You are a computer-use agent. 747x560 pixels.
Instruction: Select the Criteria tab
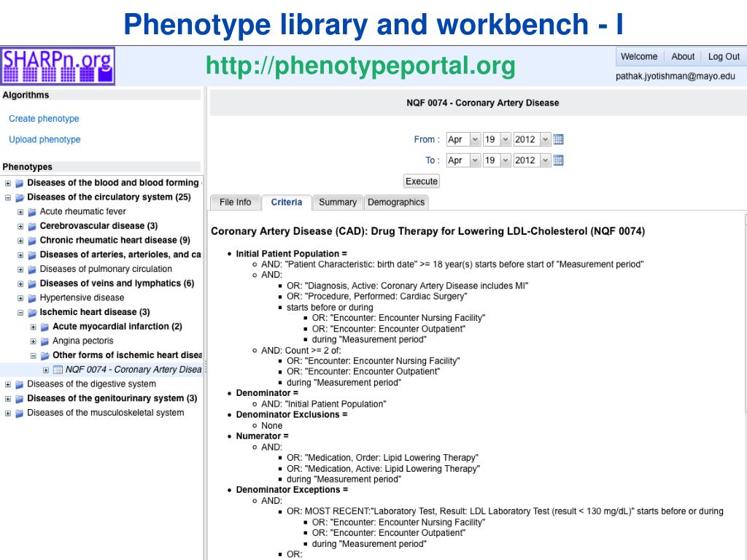coord(287,203)
